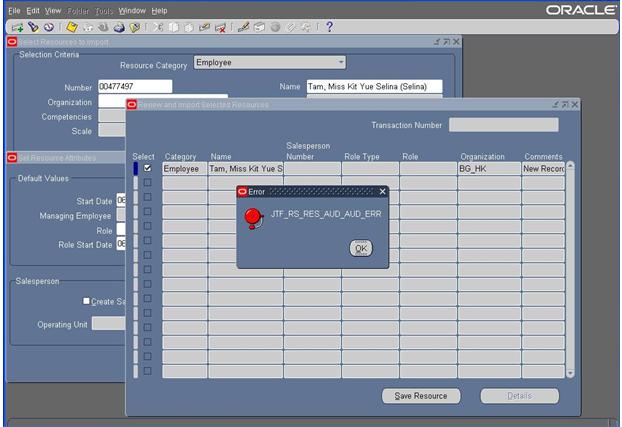Click the Operating Unit field
622x427 pixels.
click(x=109, y=323)
